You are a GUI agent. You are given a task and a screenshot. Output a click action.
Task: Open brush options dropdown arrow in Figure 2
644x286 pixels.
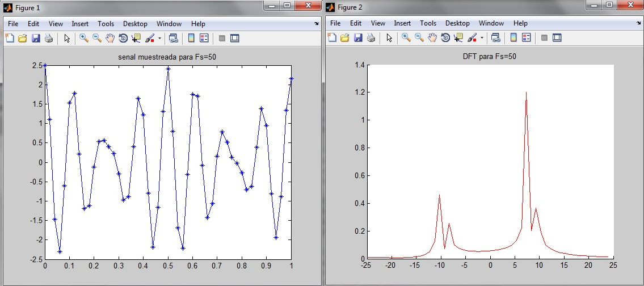click(482, 38)
